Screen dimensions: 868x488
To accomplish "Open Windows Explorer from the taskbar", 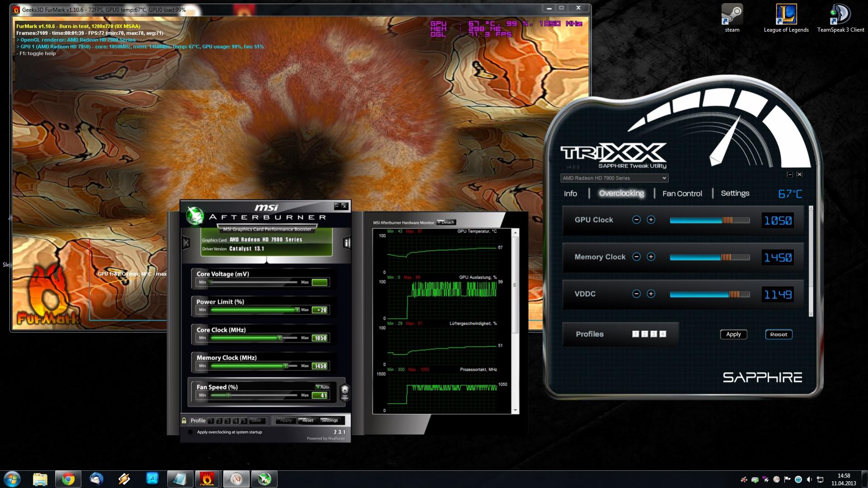I will coord(40,479).
